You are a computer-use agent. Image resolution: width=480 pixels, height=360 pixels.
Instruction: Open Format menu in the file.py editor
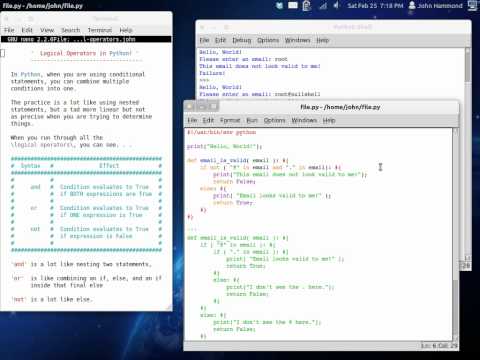(x=230, y=120)
